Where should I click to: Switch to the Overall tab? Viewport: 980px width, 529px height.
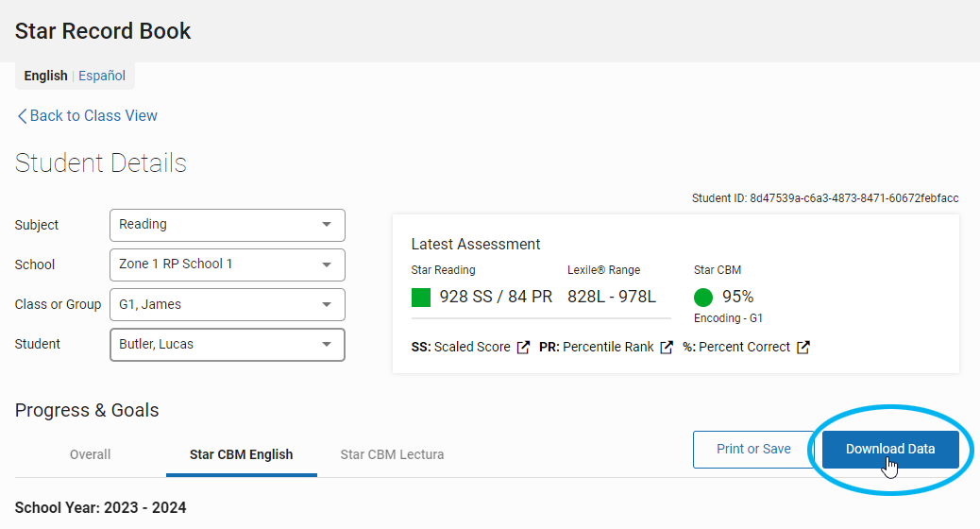click(x=90, y=454)
